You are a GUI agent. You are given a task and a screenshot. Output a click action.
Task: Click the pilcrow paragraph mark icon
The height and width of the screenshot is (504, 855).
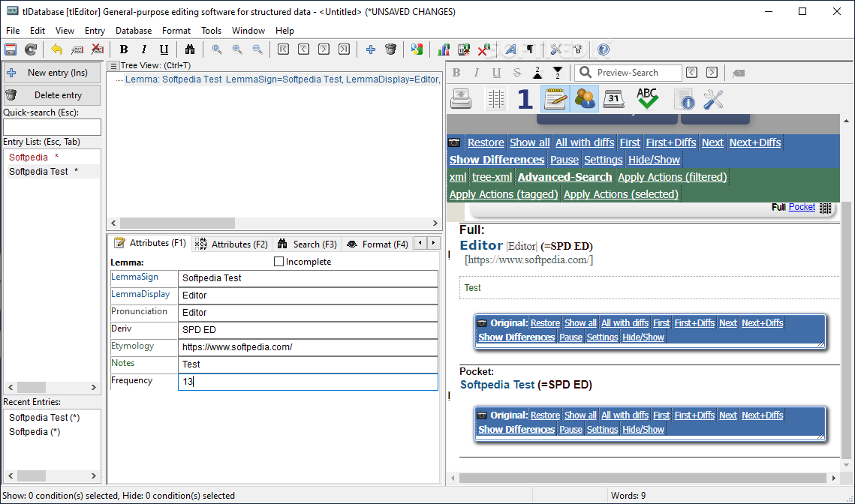pos(530,49)
